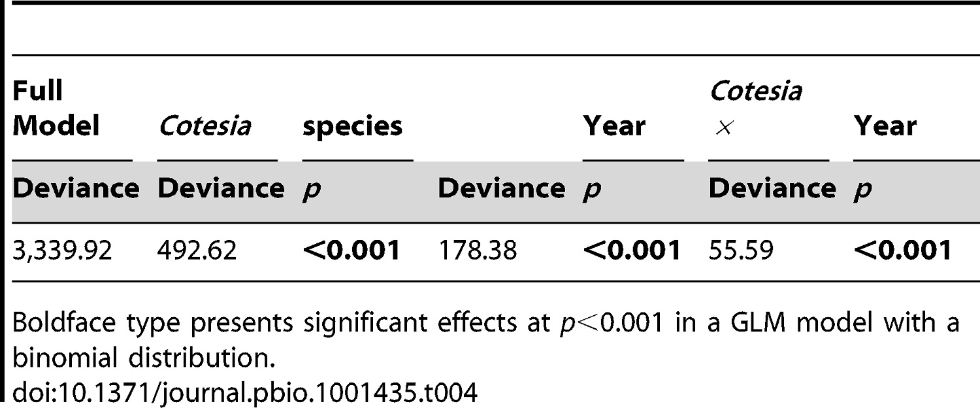
Task: Click Deviance subheader under Cotesia ×
Action: (x=773, y=189)
